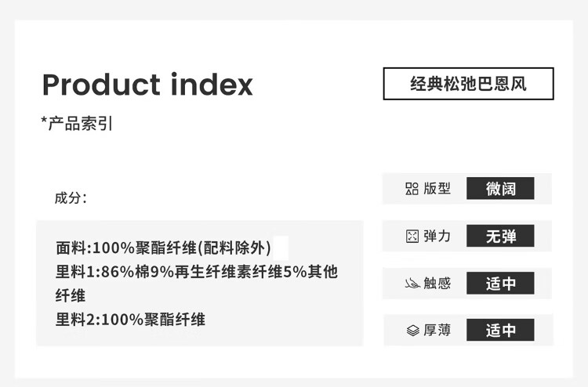Screen dimensions: 588x387
Task: Click the standalone 纤维 continuation line
Action: coord(71,295)
